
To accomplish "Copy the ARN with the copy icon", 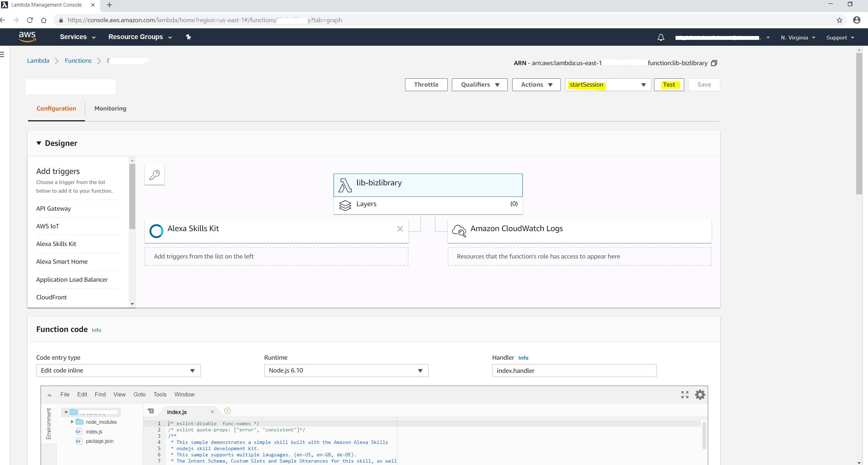I will pos(714,63).
